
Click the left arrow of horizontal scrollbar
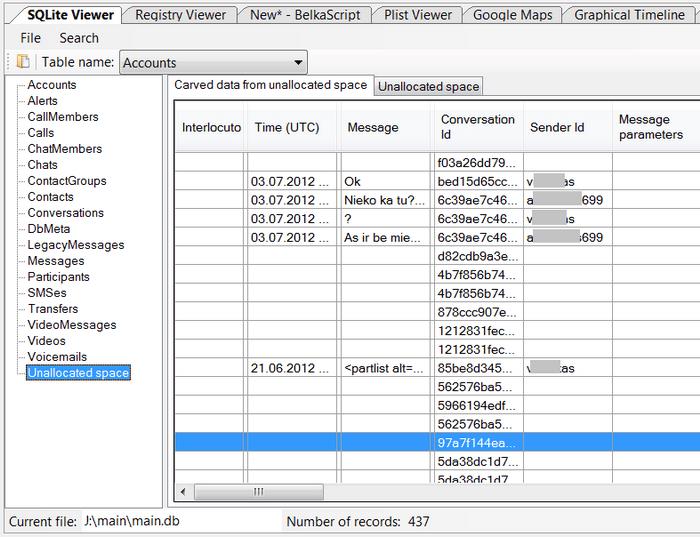(x=183, y=492)
